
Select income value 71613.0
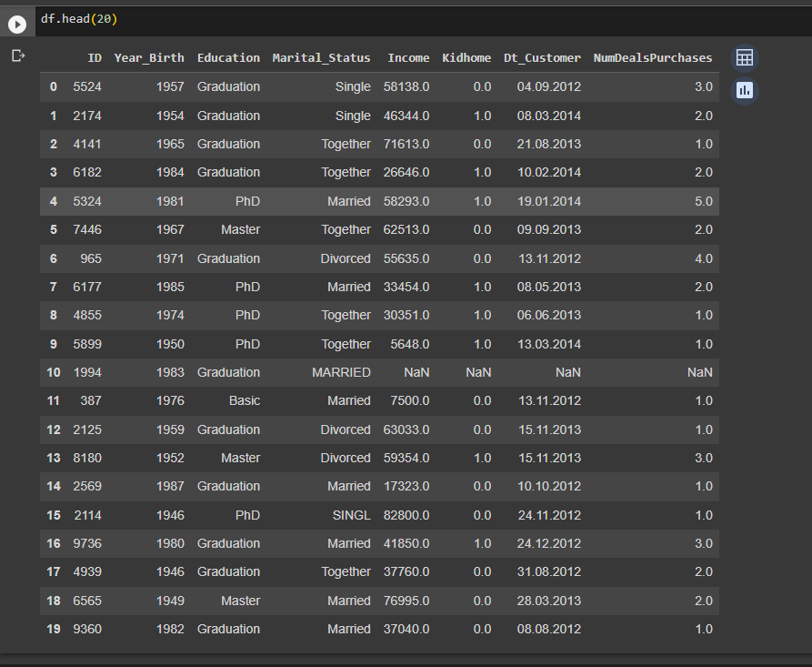406,144
